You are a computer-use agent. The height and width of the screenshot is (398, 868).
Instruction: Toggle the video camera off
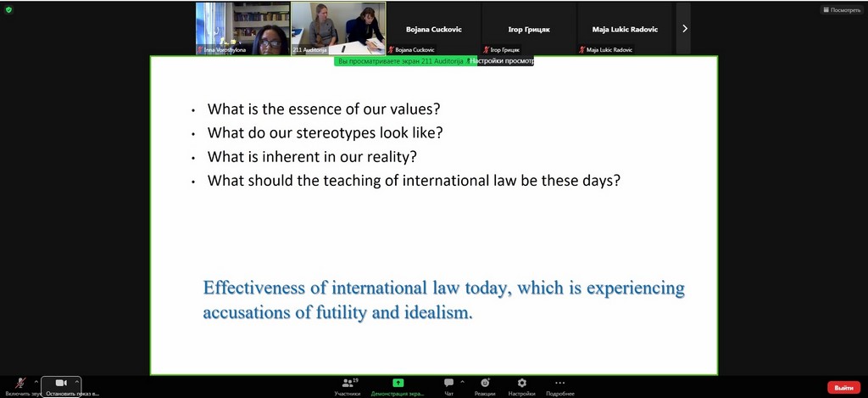(x=61, y=384)
